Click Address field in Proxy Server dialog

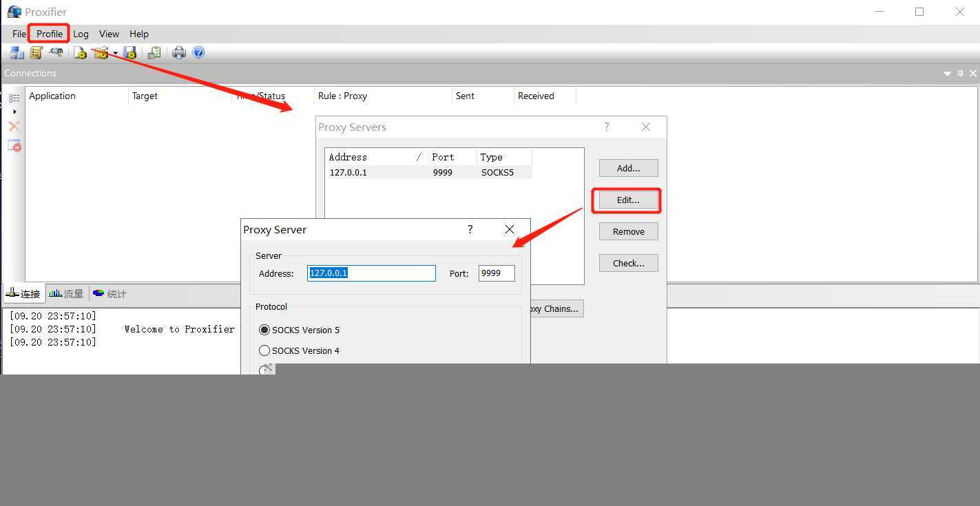pyautogui.click(x=371, y=273)
